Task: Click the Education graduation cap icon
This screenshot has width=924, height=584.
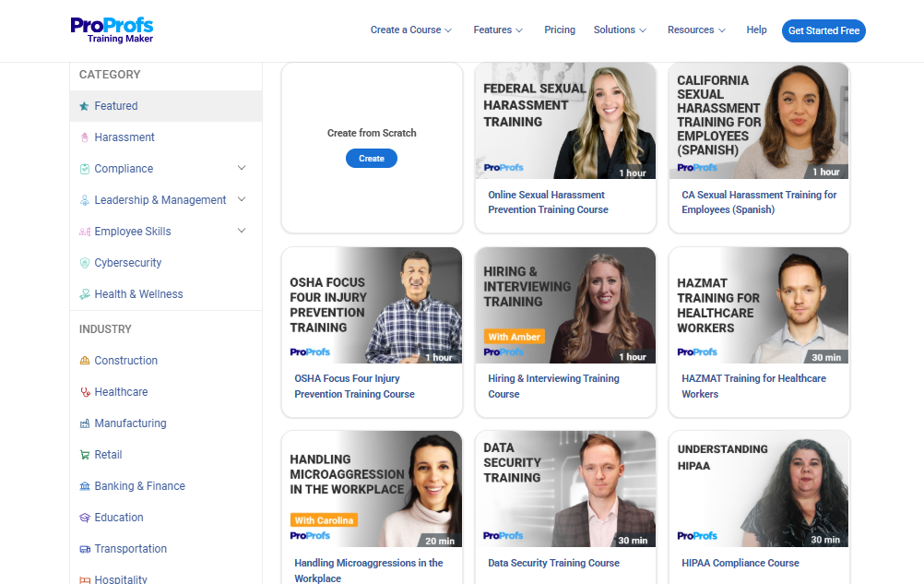Action: coord(84,518)
